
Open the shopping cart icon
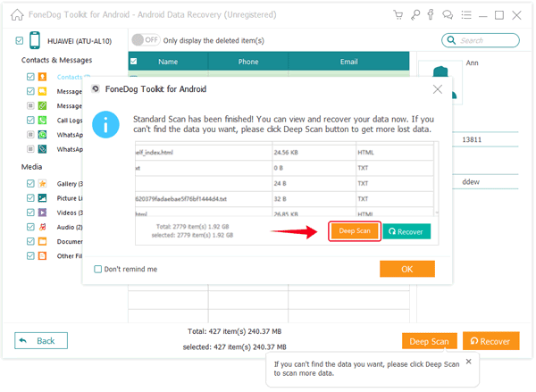point(398,15)
